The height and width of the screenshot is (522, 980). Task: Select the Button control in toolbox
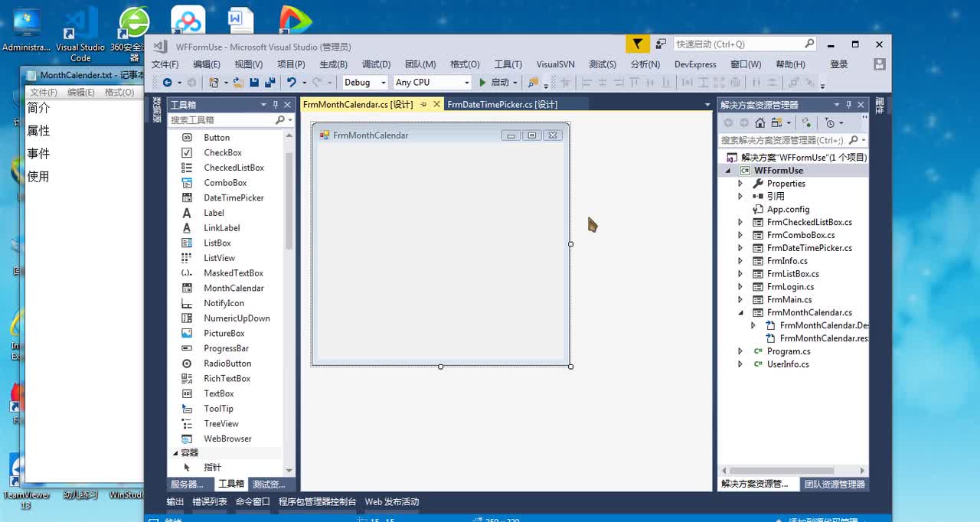click(216, 138)
